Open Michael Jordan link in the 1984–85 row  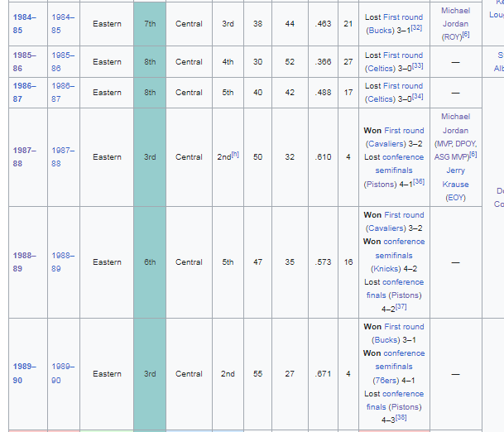tap(455, 17)
